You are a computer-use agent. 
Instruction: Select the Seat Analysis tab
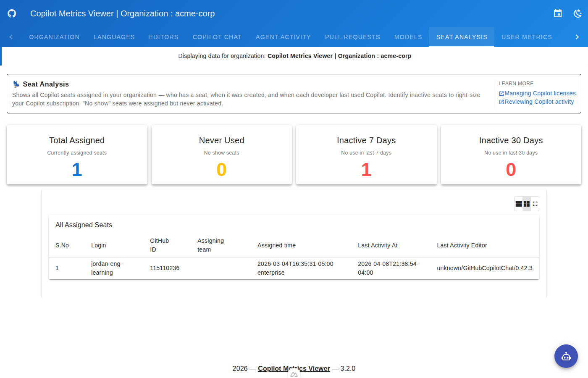[x=462, y=37]
